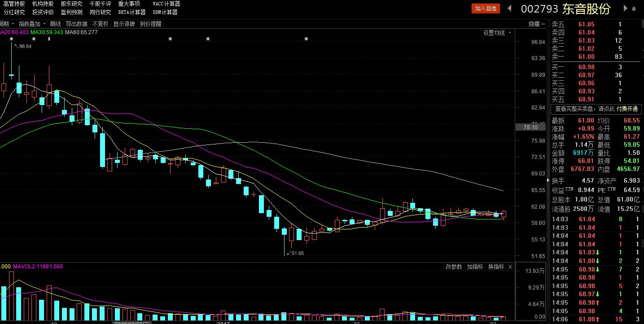Open the 同行研究 menu item
This screenshot has width=644, height=324.
click(x=101, y=12)
